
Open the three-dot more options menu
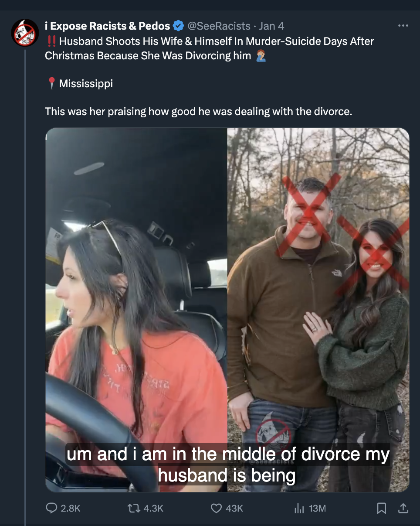[x=403, y=26]
